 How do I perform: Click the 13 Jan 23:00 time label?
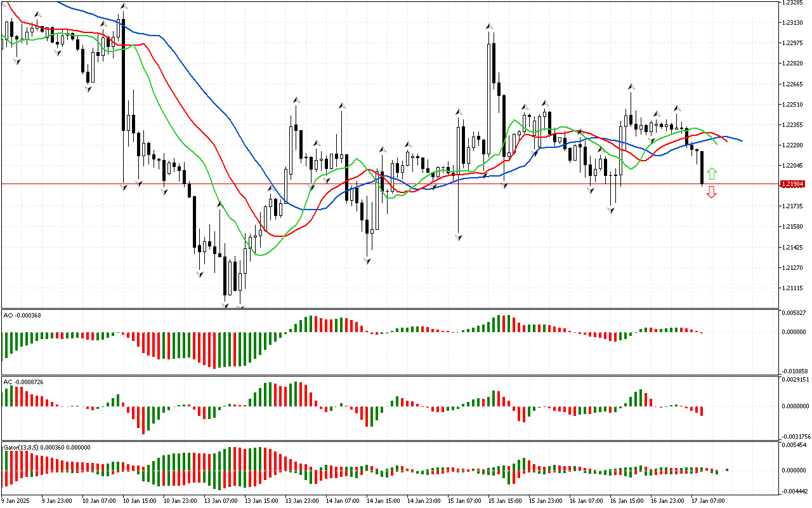301,500
